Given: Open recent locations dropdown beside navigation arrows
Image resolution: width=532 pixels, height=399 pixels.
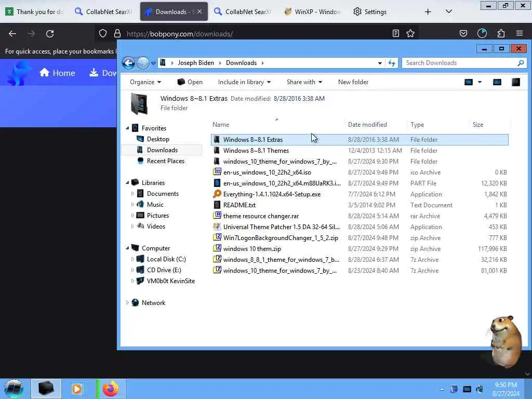Looking at the screenshot, I should (x=153, y=63).
